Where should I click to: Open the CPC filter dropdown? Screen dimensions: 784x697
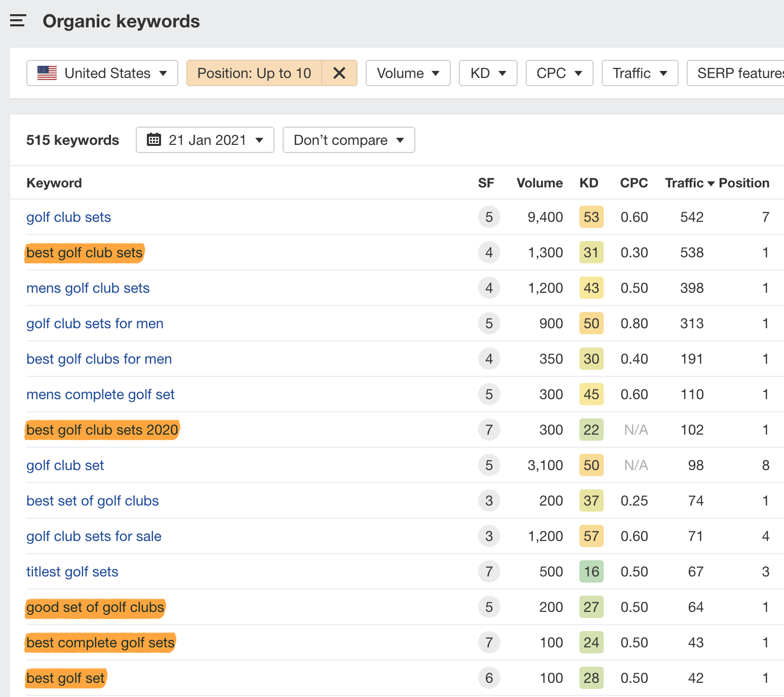(559, 73)
